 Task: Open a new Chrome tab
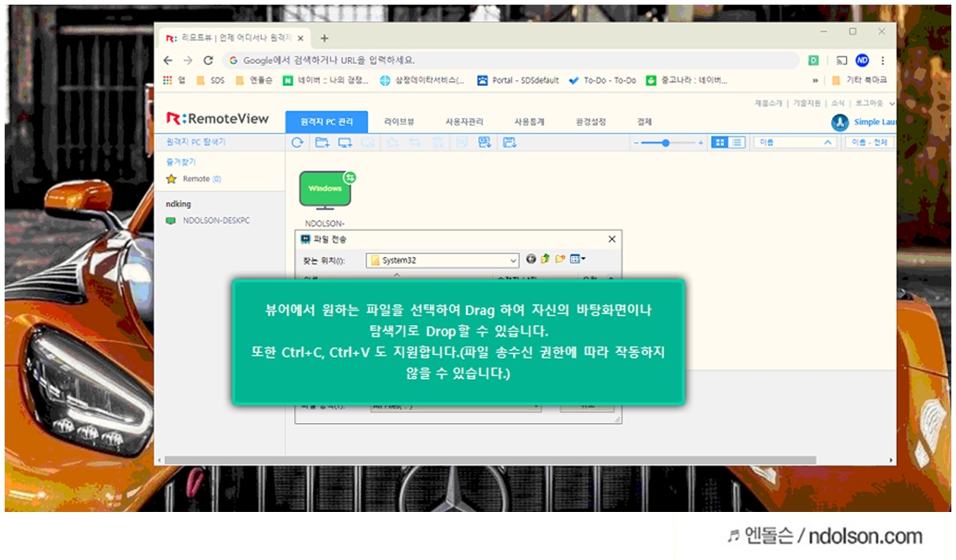click(325, 39)
